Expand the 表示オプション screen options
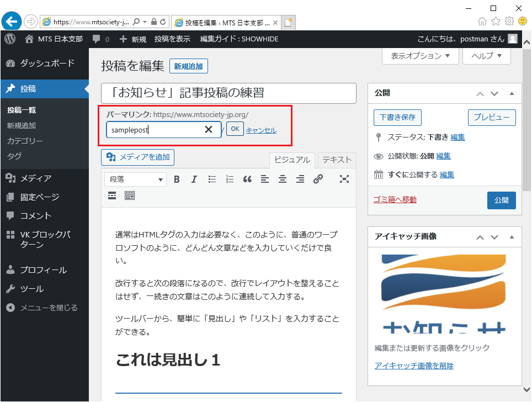 [x=421, y=56]
